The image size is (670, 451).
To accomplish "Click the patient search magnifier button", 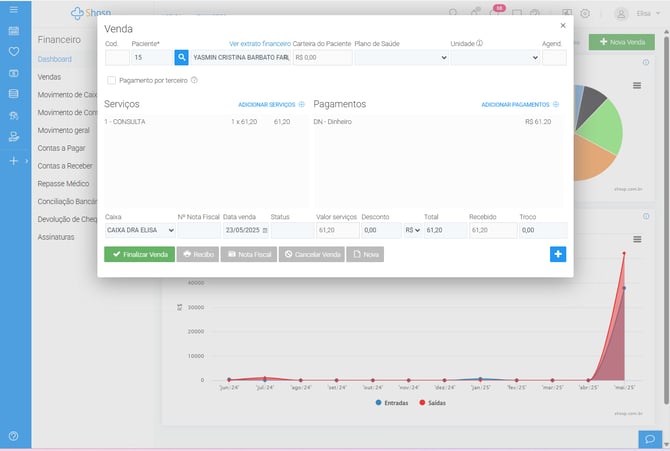I will tap(181, 58).
